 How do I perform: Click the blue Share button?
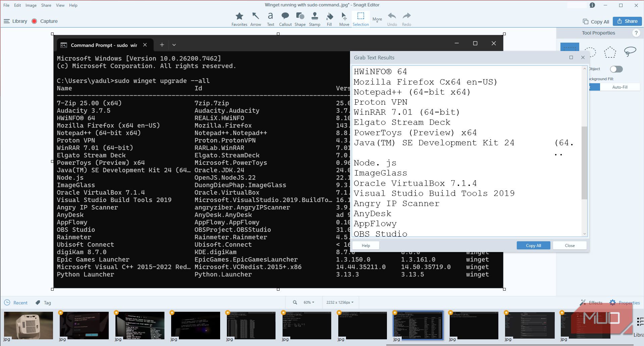627,21
